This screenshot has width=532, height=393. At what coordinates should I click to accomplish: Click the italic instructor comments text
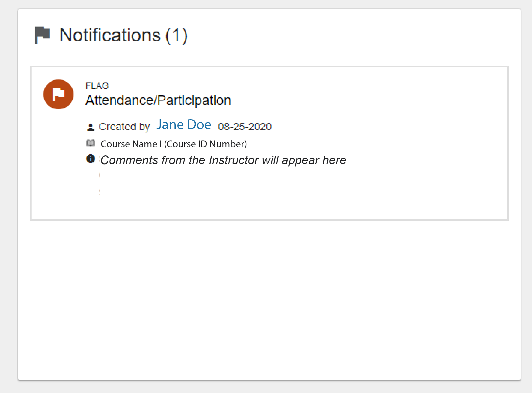pyautogui.click(x=223, y=160)
